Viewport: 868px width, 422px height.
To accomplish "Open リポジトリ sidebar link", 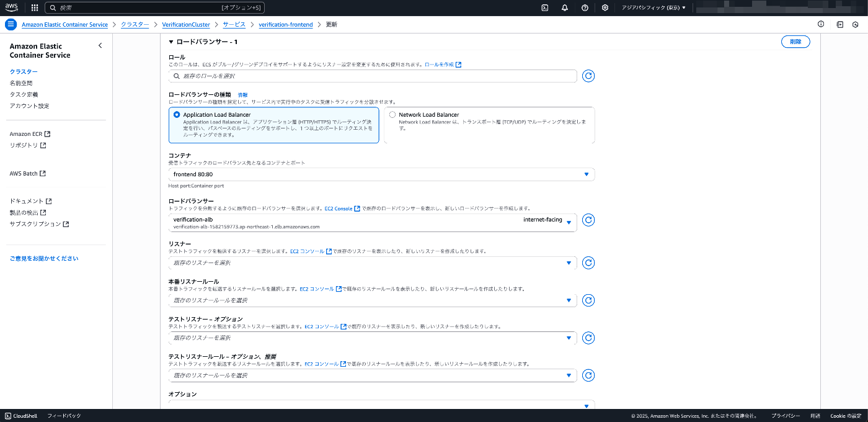I will pyautogui.click(x=28, y=145).
